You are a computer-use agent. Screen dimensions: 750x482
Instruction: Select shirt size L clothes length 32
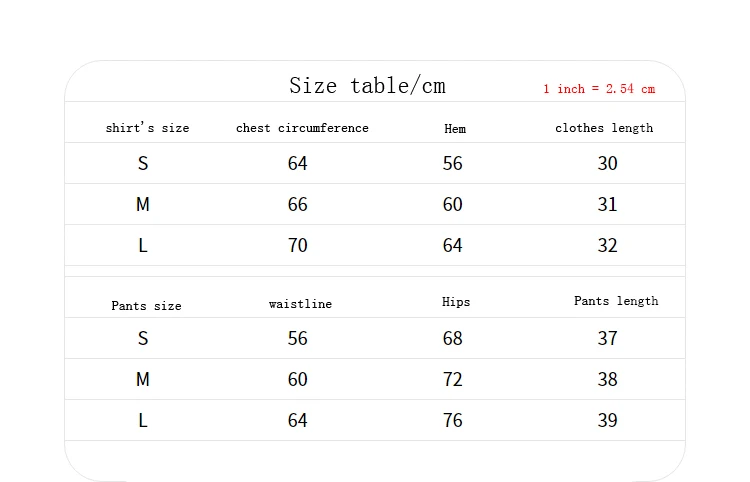coord(608,246)
